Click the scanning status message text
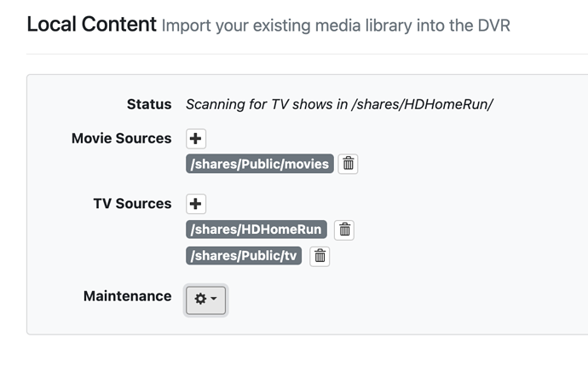588x372 pixels. pos(339,105)
